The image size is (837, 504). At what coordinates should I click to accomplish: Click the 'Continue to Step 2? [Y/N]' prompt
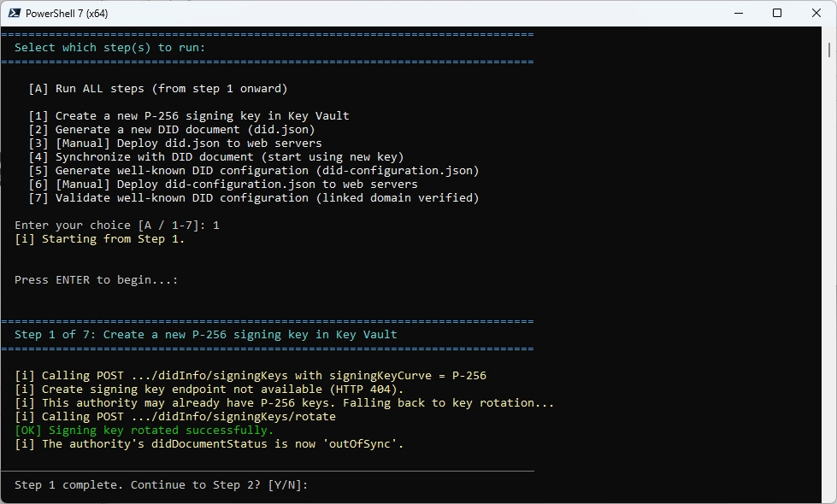click(x=161, y=485)
